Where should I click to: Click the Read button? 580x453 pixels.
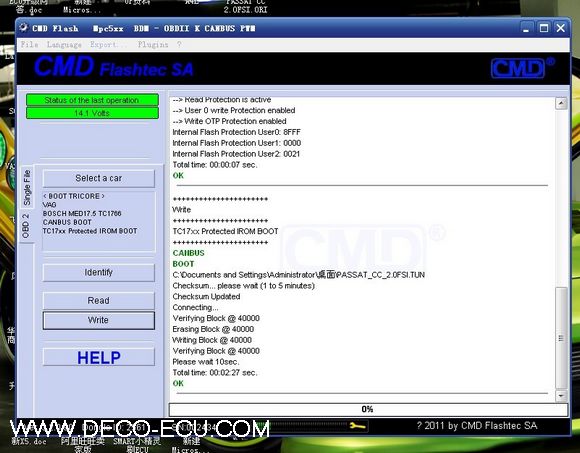click(x=99, y=300)
